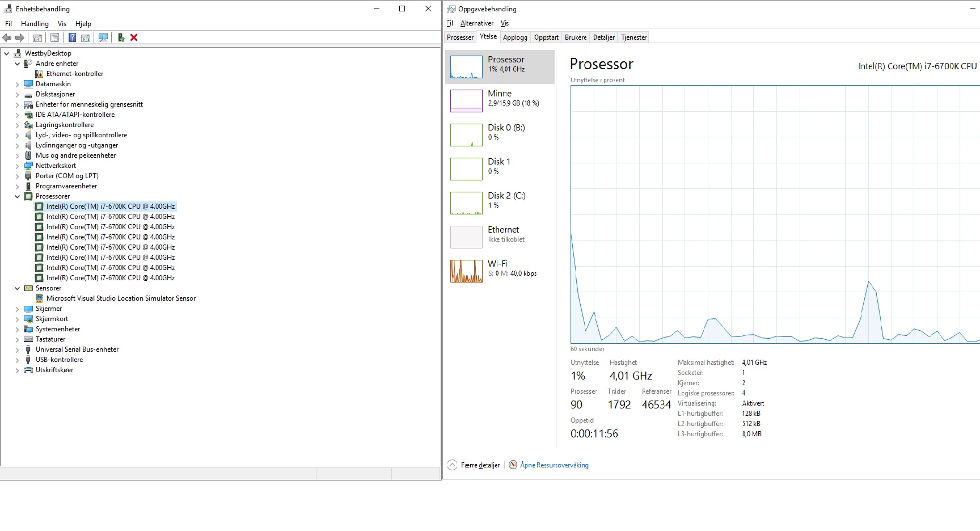Viewport: 980px width, 531px height.
Task: Switch to the Brukere tab
Action: pyautogui.click(x=576, y=37)
